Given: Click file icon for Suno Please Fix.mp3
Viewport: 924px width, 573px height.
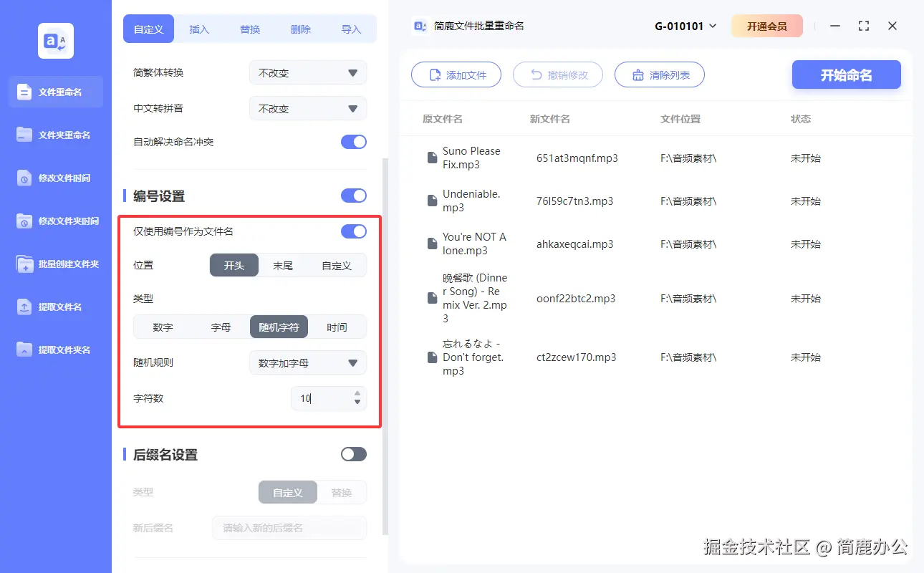Looking at the screenshot, I should (432, 158).
